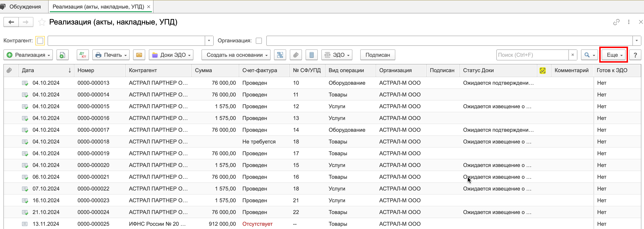Click document icon in row 0000-000018
The width and height of the screenshot is (644, 229).
pyautogui.click(x=25, y=142)
